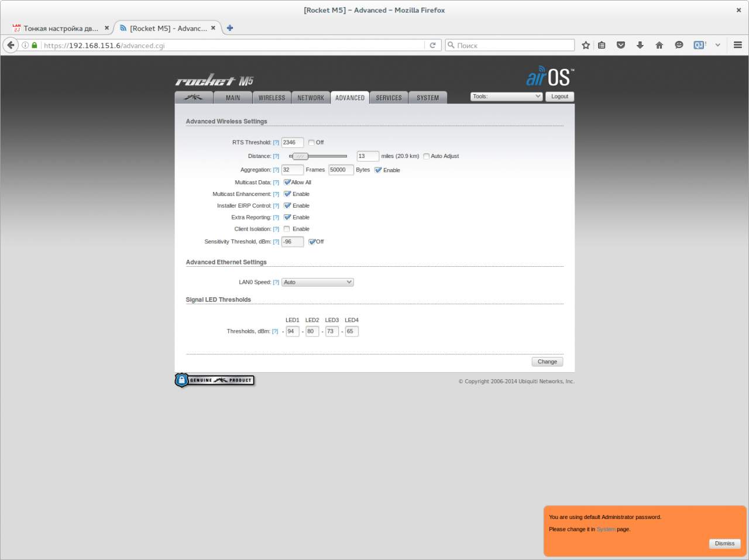The height and width of the screenshot is (560, 749).
Task: Click the site information icon in address bar
Action: (25, 45)
